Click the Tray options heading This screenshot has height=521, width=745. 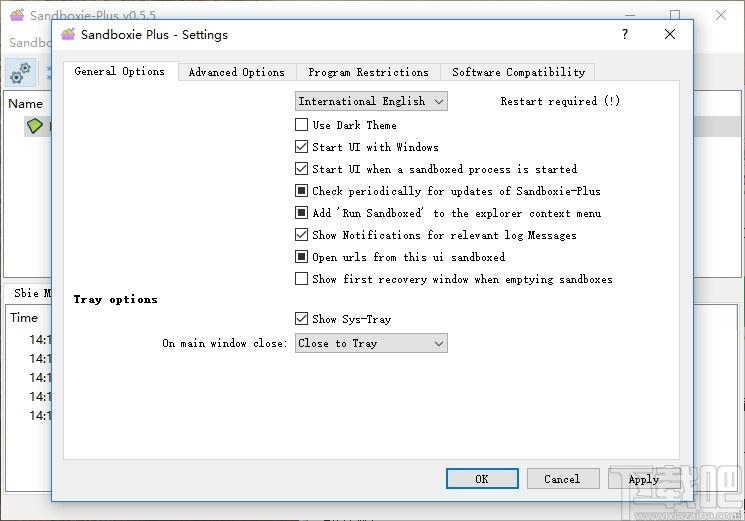pos(115,299)
